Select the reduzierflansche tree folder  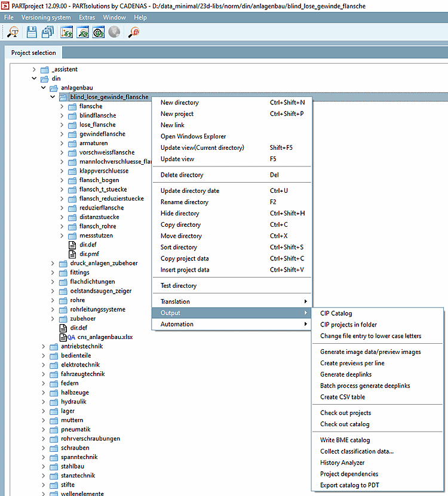102,208
